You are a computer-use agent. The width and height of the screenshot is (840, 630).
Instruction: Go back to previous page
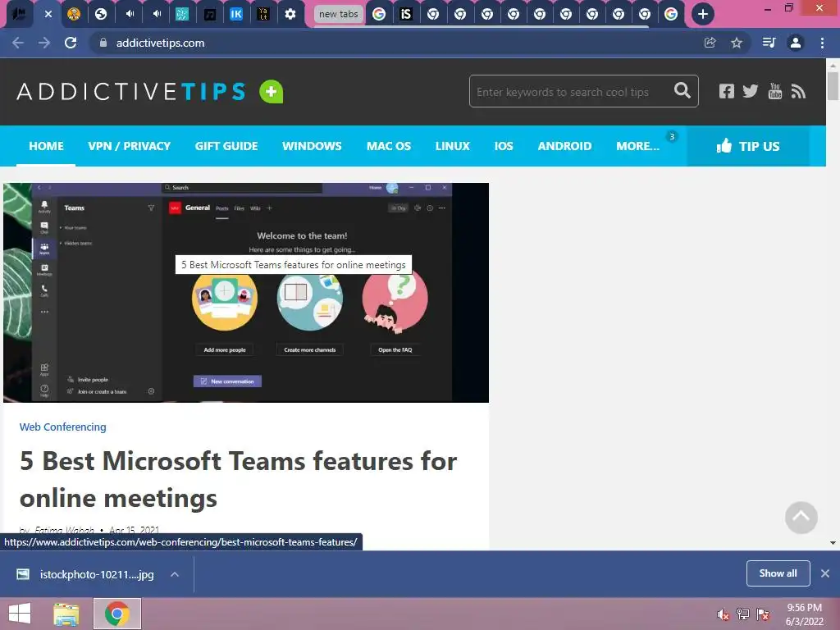pyautogui.click(x=18, y=43)
